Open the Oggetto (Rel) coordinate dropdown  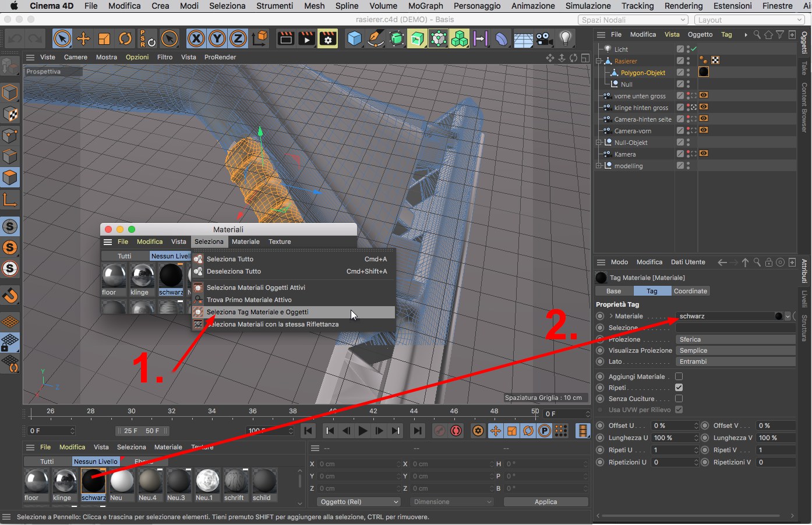(359, 502)
